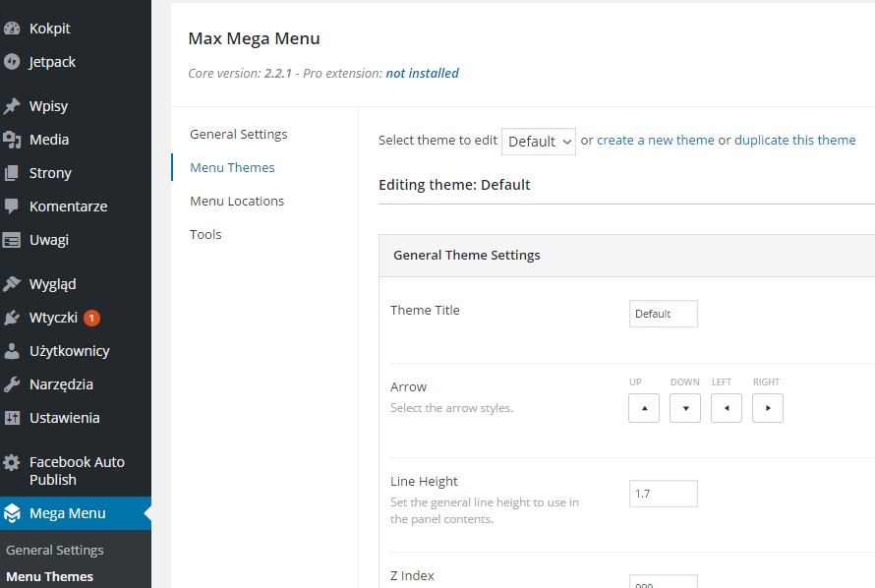The width and height of the screenshot is (875, 588).
Task: Open General Settings in sidebar submenu
Action: coord(55,550)
